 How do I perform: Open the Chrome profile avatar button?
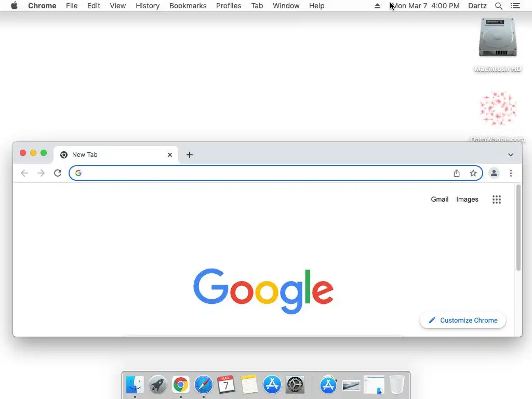[x=494, y=173]
